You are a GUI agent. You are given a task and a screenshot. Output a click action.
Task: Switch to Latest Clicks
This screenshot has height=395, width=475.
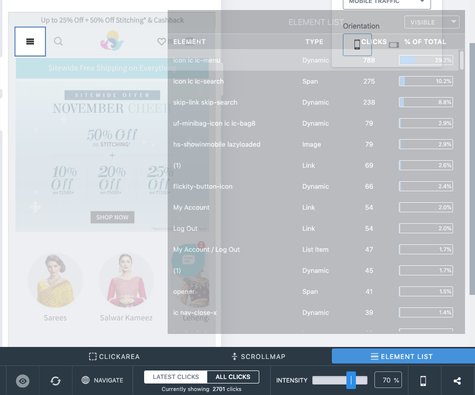point(176,377)
